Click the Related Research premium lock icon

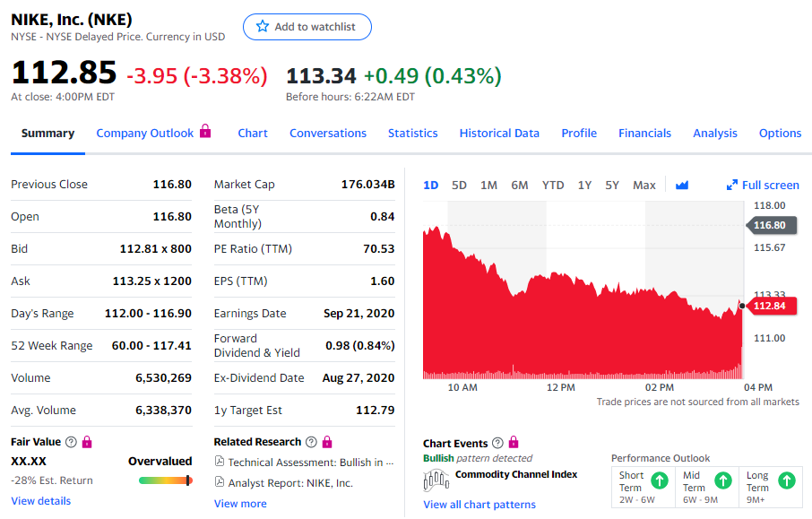click(326, 442)
